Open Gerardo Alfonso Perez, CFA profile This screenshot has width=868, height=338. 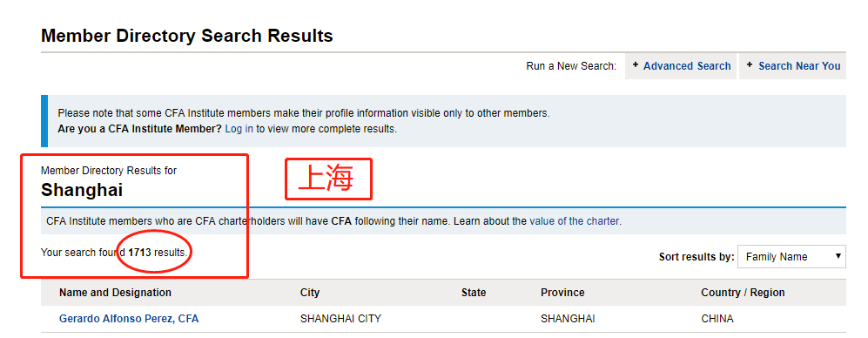point(129,319)
